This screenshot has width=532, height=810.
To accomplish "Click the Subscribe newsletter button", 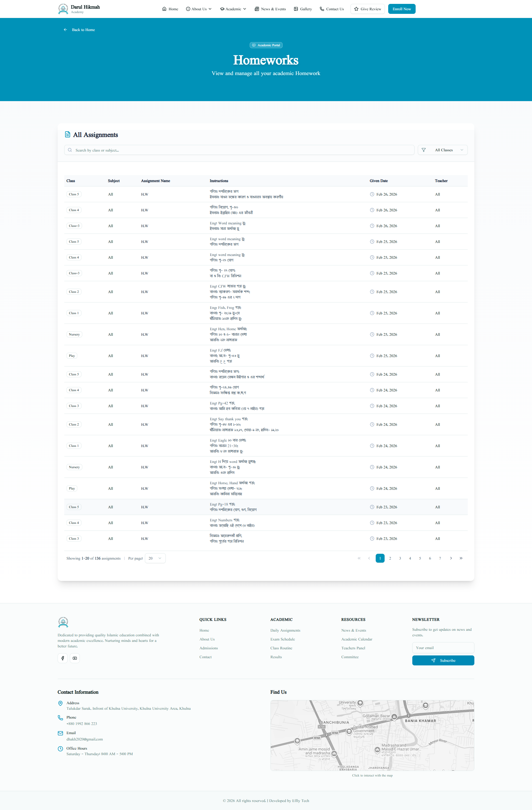I will point(443,660).
